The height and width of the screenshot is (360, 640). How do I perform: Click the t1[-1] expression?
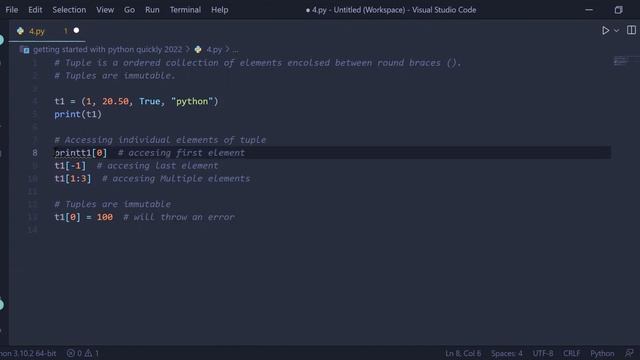pyautogui.click(x=70, y=166)
